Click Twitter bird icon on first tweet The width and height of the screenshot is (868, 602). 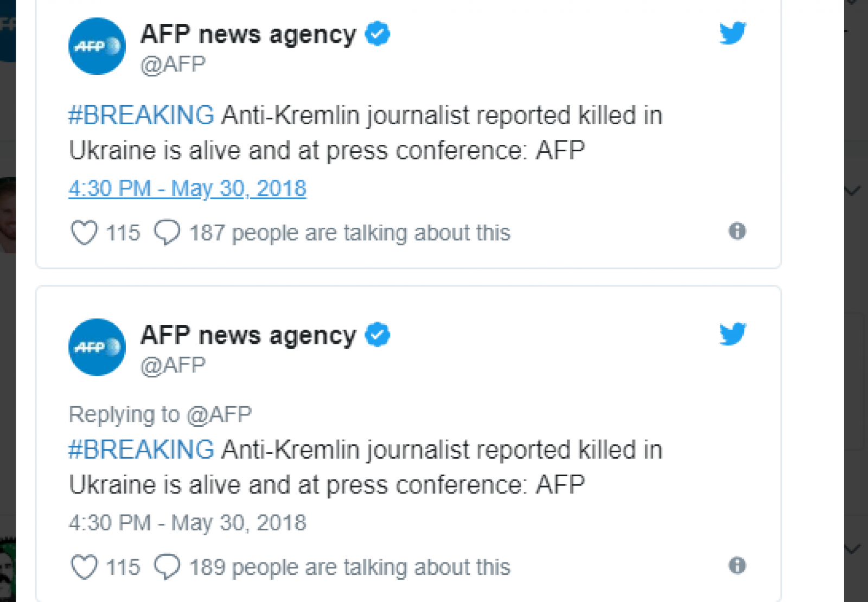click(733, 34)
